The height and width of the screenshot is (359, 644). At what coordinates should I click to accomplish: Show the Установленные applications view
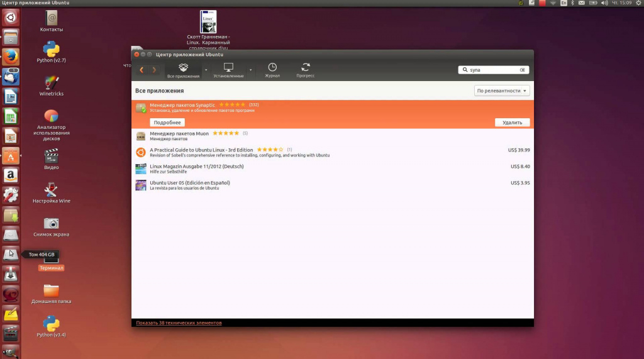pyautogui.click(x=228, y=70)
